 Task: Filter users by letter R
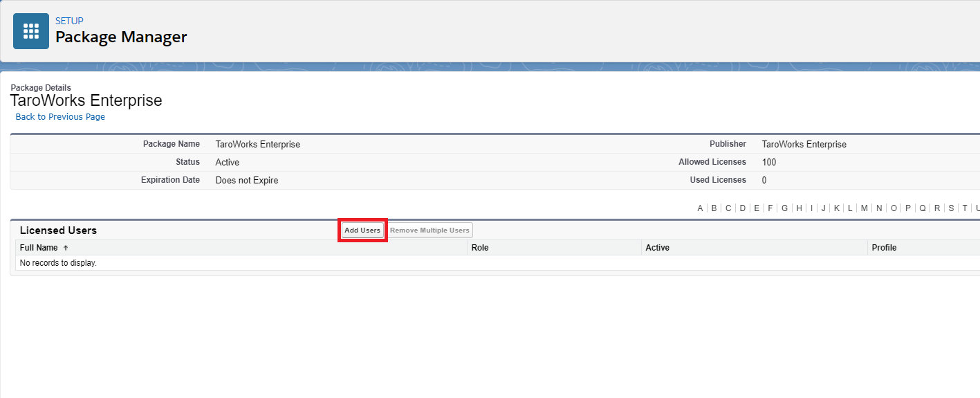coord(937,208)
